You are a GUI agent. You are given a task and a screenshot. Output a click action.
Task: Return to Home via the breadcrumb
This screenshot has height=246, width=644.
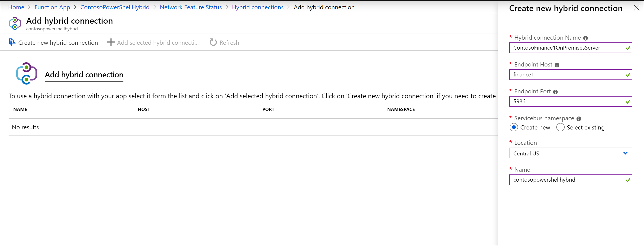pyautogui.click(x=16, y=7)
